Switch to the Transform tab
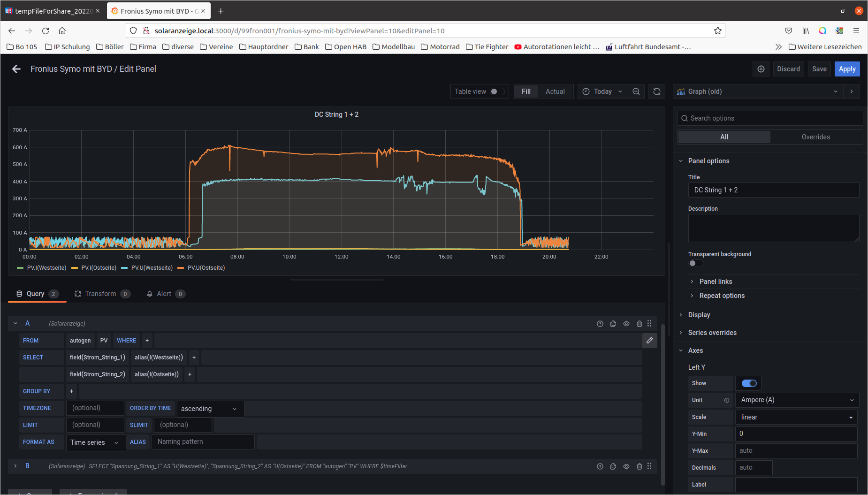The image size is (868, 495). pos(100,294)
